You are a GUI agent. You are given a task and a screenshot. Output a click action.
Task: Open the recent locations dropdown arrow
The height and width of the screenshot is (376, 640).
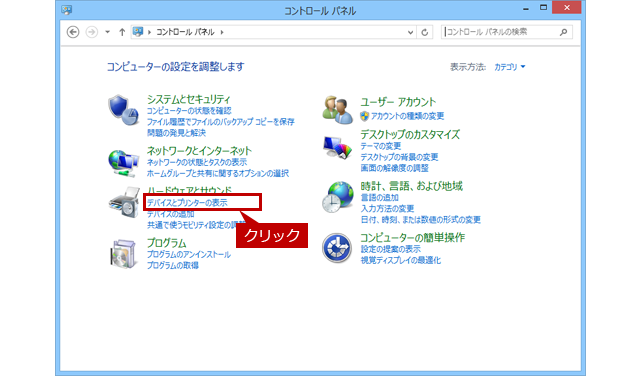coord(107,32)
